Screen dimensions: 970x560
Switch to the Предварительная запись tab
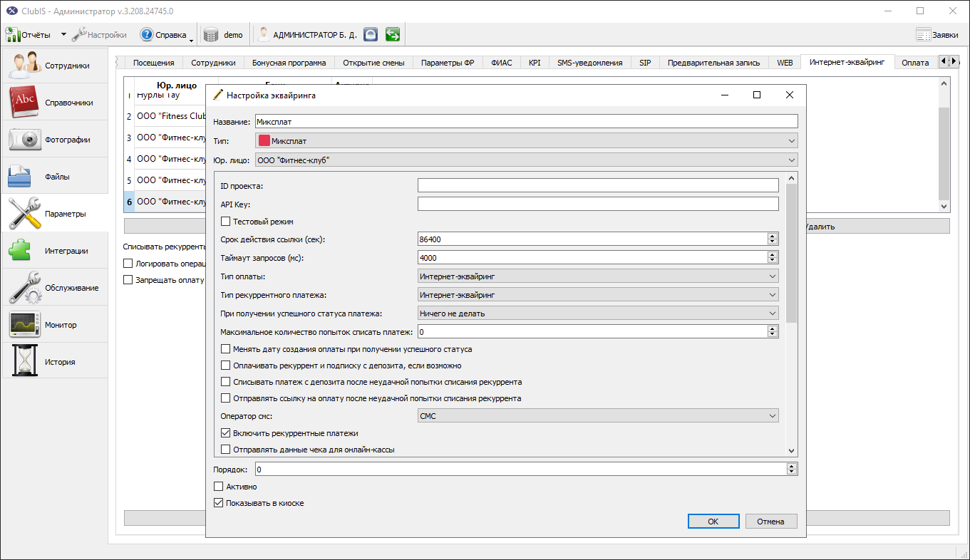[713, 63]
